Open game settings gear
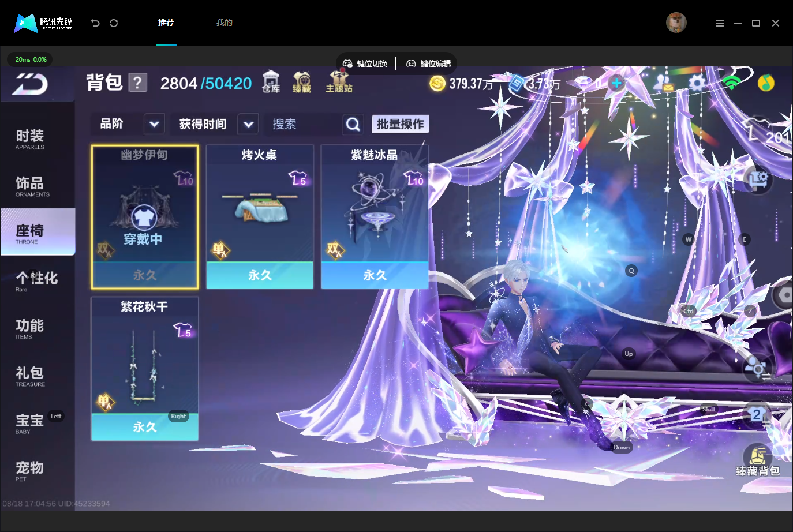Image resolution: width=793 pixels, height=532 pixels. (x=697, y=83)
